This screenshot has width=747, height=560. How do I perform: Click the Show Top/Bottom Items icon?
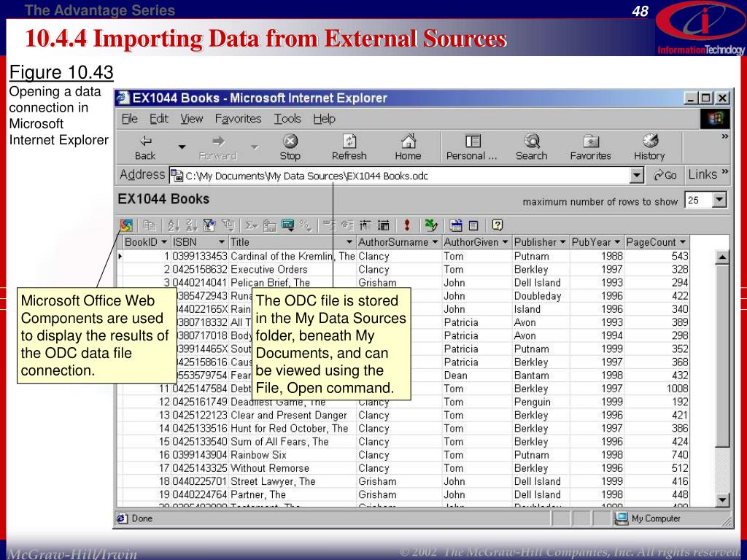pyautogui.click(x=229, y=225)
